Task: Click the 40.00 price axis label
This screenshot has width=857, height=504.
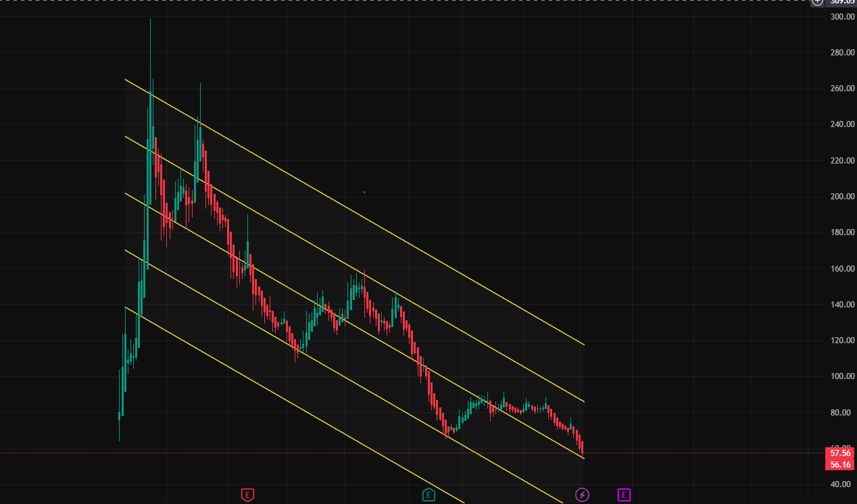Action: 841,484
